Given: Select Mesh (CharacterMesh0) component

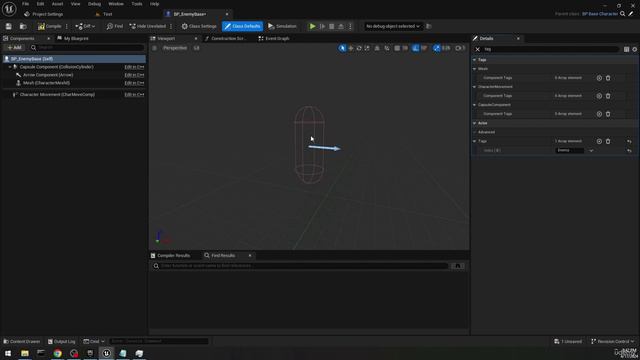Looking at the screenshot, I should tap(46, 83).
